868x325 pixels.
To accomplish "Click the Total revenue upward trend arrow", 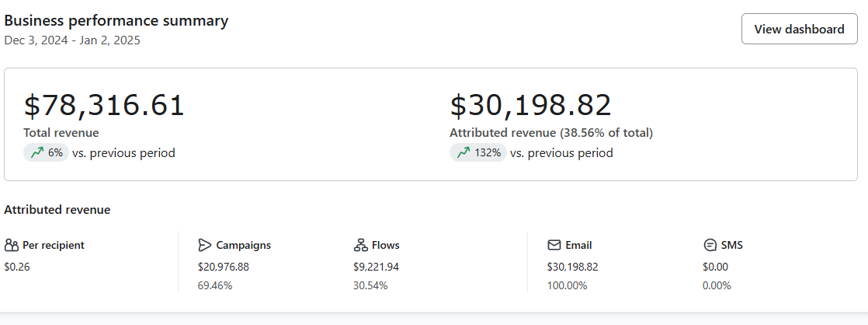I will [x=36, y=153].
